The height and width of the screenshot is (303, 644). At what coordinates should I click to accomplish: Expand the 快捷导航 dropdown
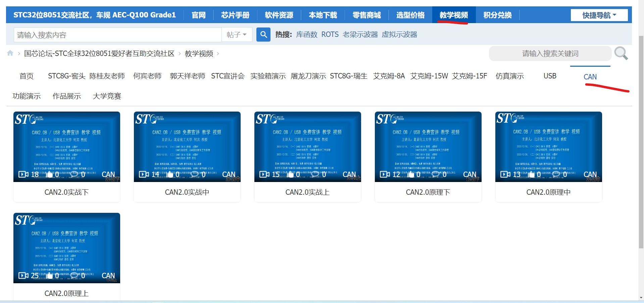tap(599, 15)
